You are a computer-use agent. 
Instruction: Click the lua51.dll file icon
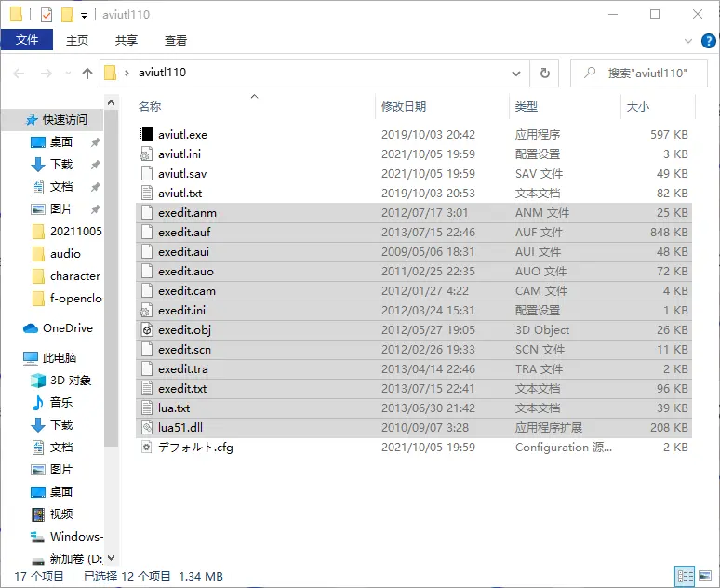(146, 427)
